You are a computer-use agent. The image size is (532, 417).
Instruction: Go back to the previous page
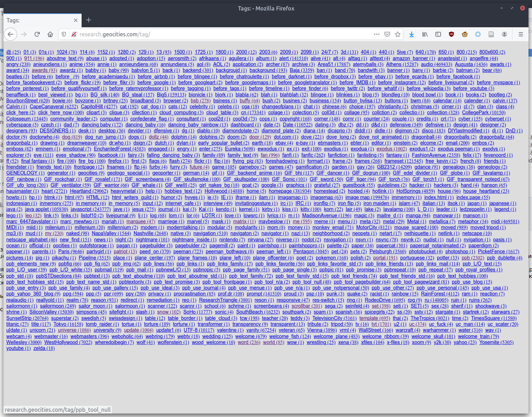click(x=10, y=34)
